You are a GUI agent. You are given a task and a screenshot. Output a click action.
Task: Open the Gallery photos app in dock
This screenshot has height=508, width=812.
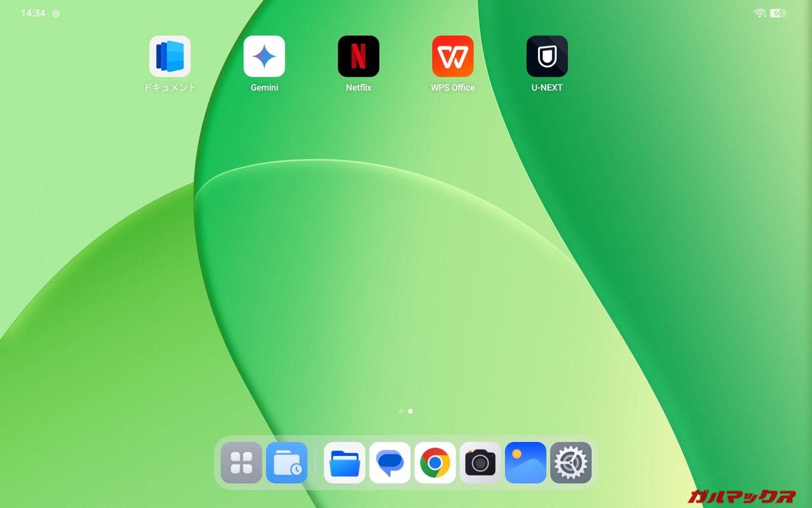525,463
